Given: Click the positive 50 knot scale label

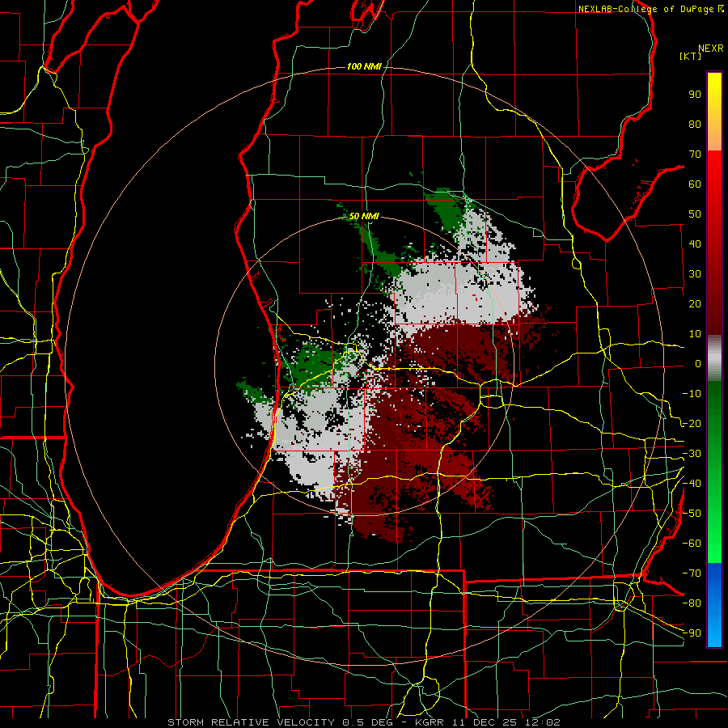Looking at the screenshot, I should click(695, 214).
